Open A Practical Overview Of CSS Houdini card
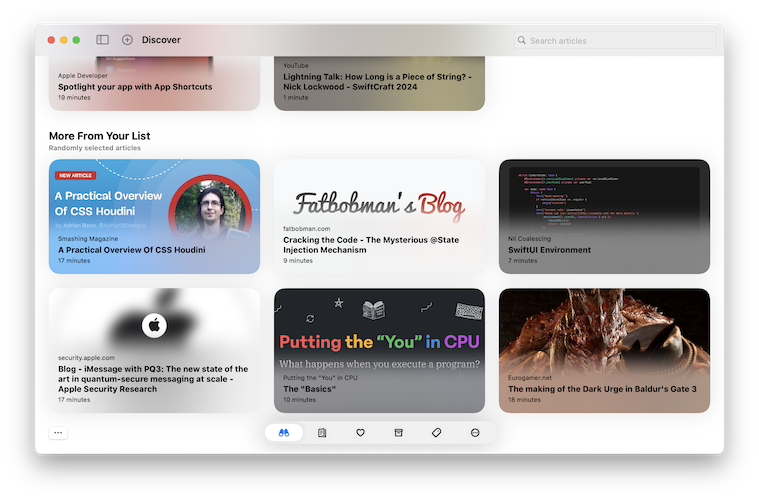 [x=154, y=216]
